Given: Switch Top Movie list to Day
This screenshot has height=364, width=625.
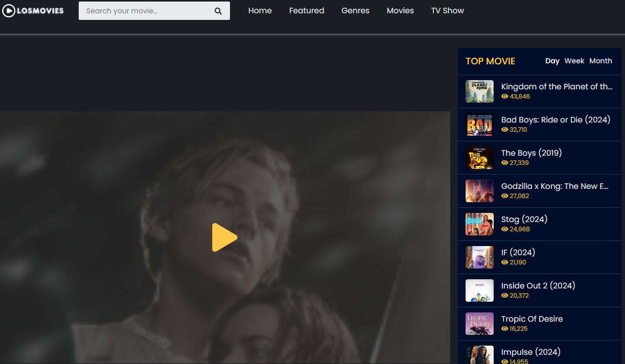Looking at the screenshot, I should (x=552, y=61).
